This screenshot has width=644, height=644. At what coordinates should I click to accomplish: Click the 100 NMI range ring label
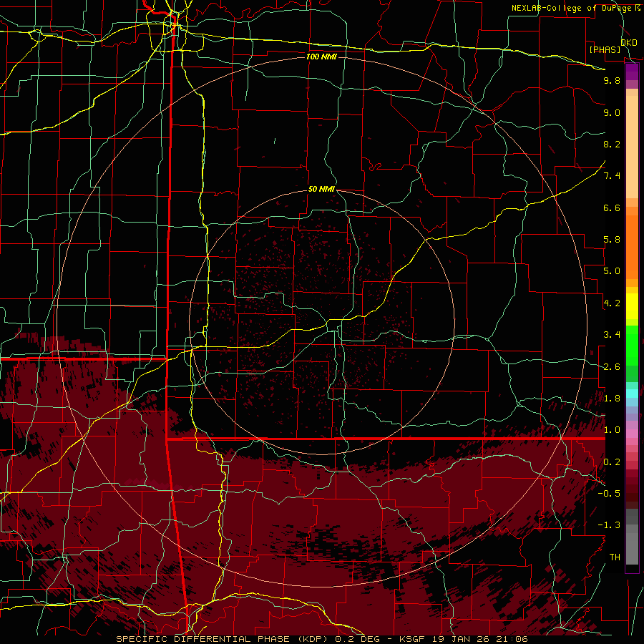[x=321, y=57]
